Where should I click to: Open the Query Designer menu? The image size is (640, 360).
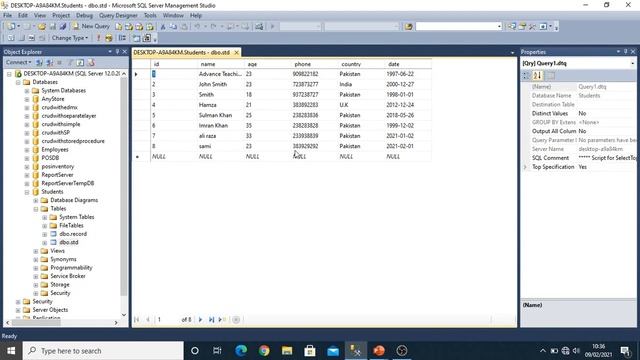click(118, 16)
